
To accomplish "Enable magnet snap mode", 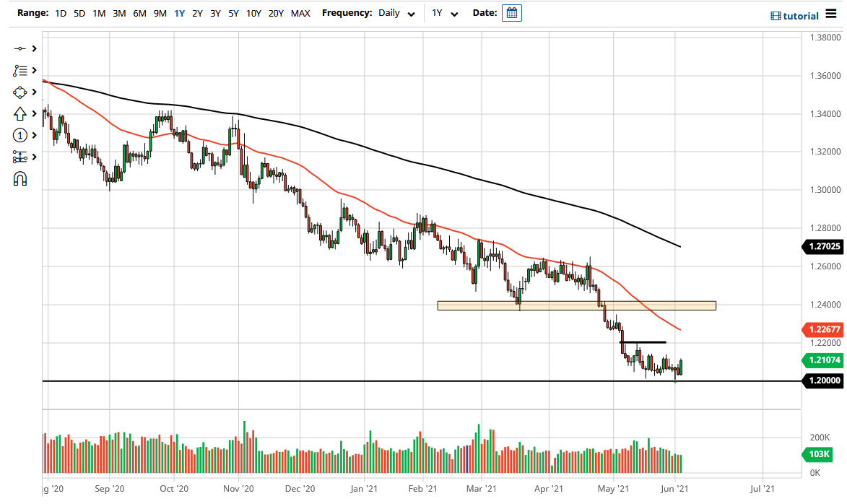I will tap(18, 178).
